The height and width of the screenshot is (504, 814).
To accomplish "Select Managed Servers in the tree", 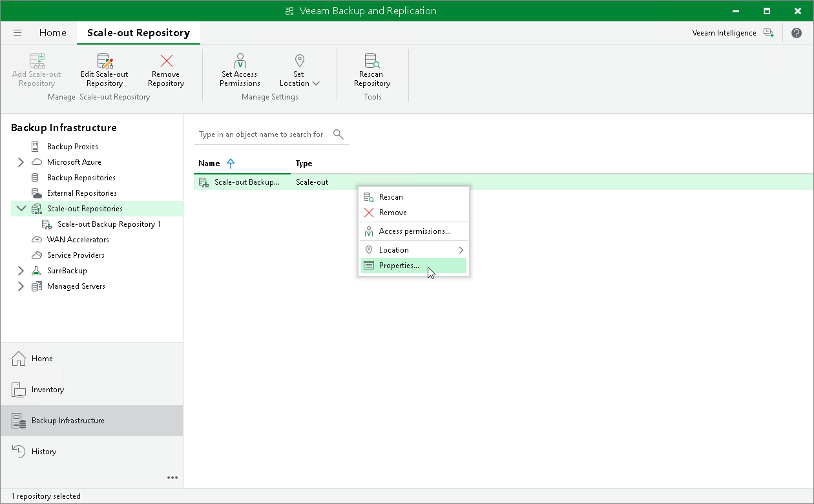I will pos(76,286).
